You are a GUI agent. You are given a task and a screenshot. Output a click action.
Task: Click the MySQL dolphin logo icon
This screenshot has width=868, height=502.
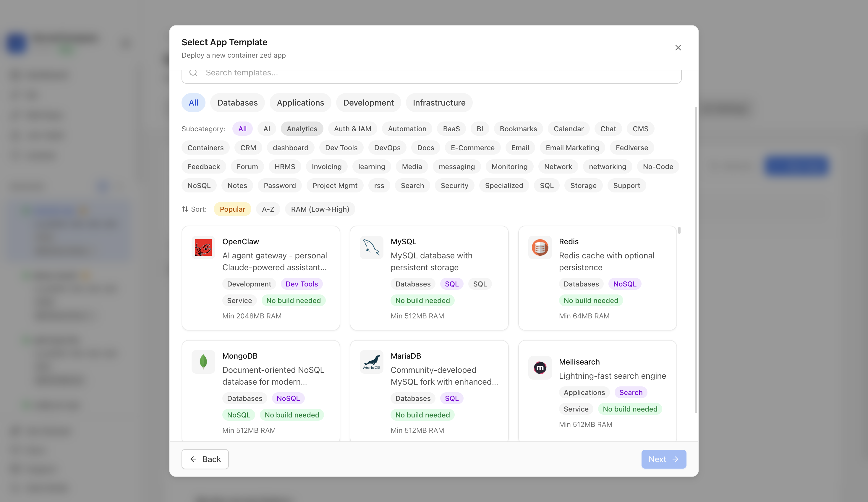coord(371,247)
